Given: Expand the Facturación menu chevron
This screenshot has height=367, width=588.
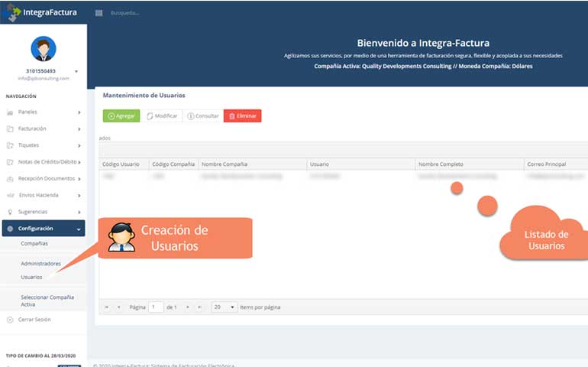Looking at the screenshot, I should [x=79, y=129].
